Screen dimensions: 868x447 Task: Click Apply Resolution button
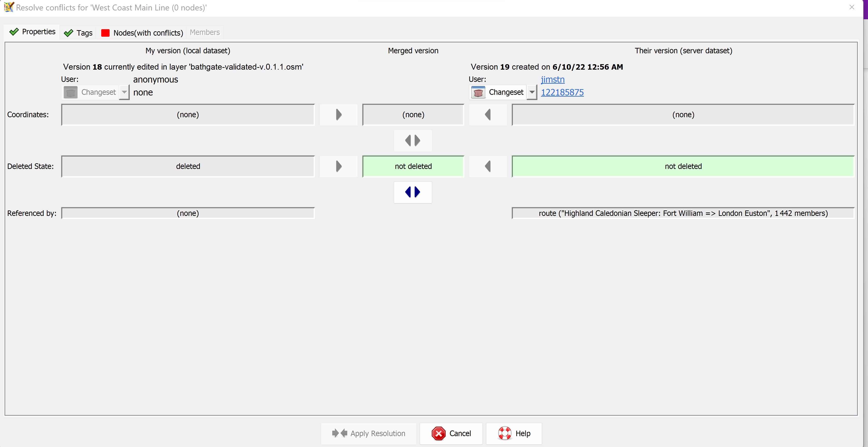tap(369, 434)
